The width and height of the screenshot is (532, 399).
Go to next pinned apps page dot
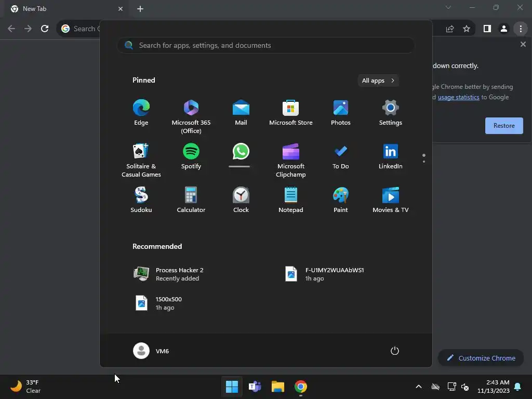pos(424,162)
